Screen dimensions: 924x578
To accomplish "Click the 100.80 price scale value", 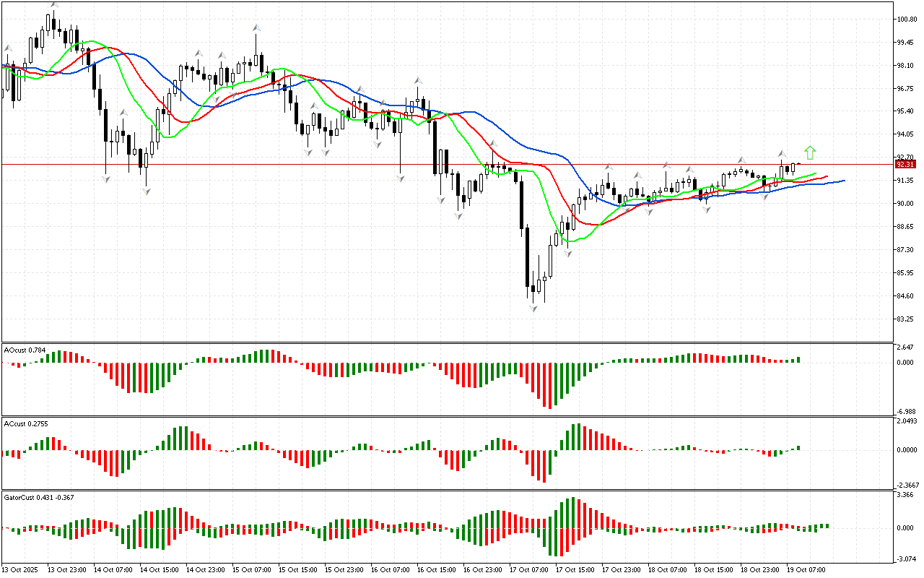I will (905, 20).
